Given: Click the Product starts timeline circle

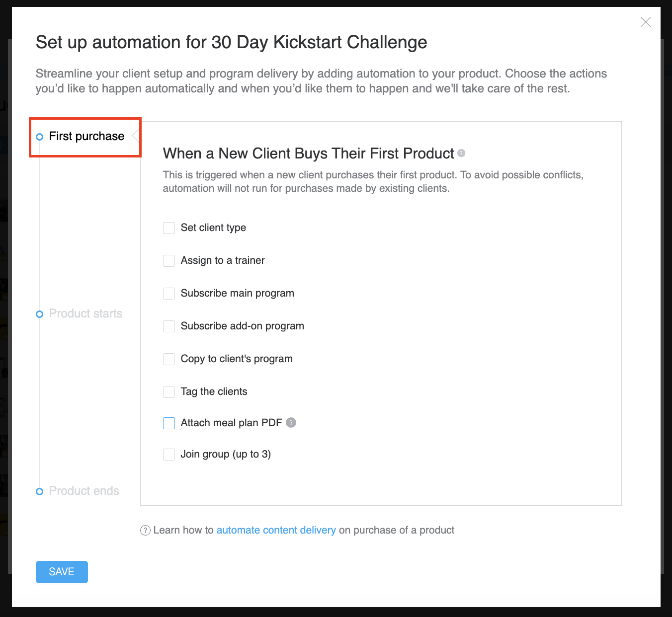Looking at the screenshot, I should (40, 314).
